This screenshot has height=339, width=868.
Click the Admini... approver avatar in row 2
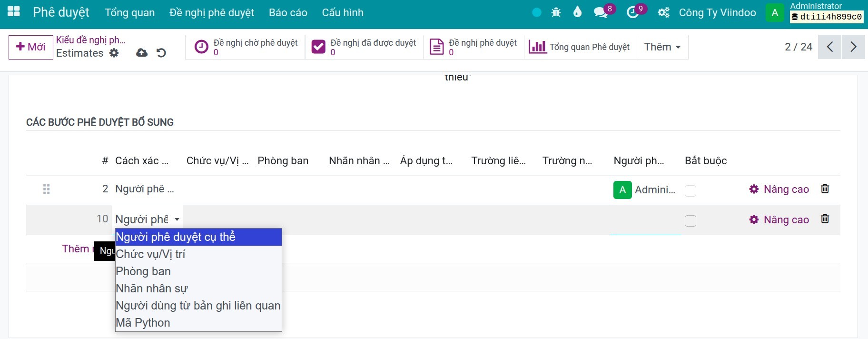coord(622,190)
